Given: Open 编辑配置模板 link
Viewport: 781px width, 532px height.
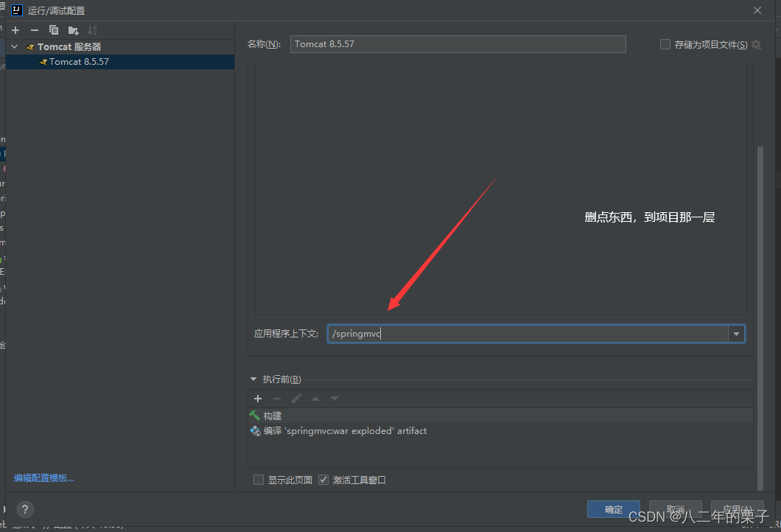Looking at the screenshot, I should (x=43, y=478).
